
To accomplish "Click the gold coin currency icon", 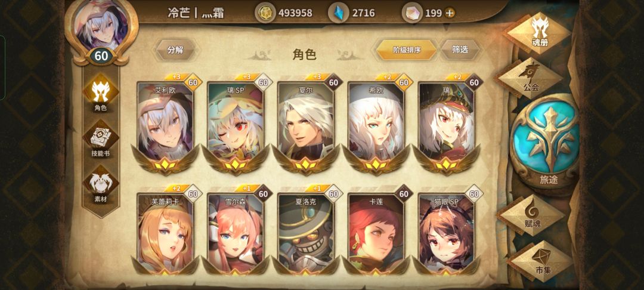I will click(x=265, y=13).
